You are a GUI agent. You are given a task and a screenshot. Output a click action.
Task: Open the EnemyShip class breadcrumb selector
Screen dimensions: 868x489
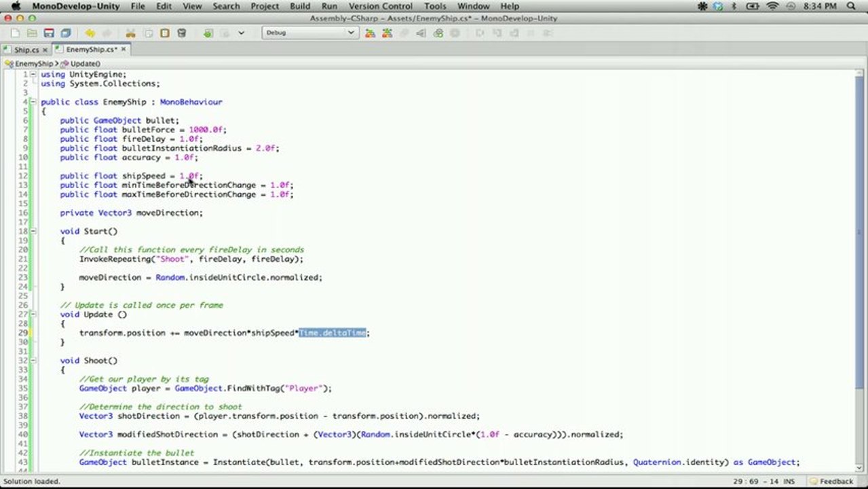pyautogui.click(x=29, y=63)
